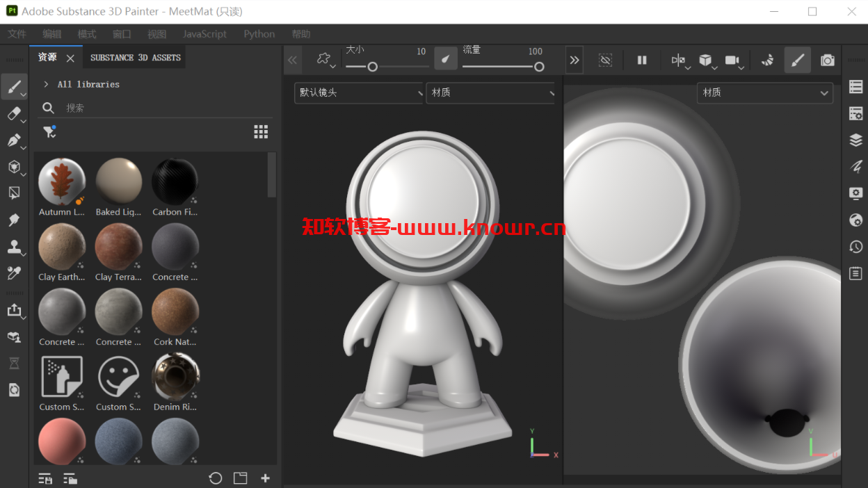868x488 pixels.
Task: Open the 材质 dropdown in 3D viewport
Action: pyautogui.click(x=491, y=92)
